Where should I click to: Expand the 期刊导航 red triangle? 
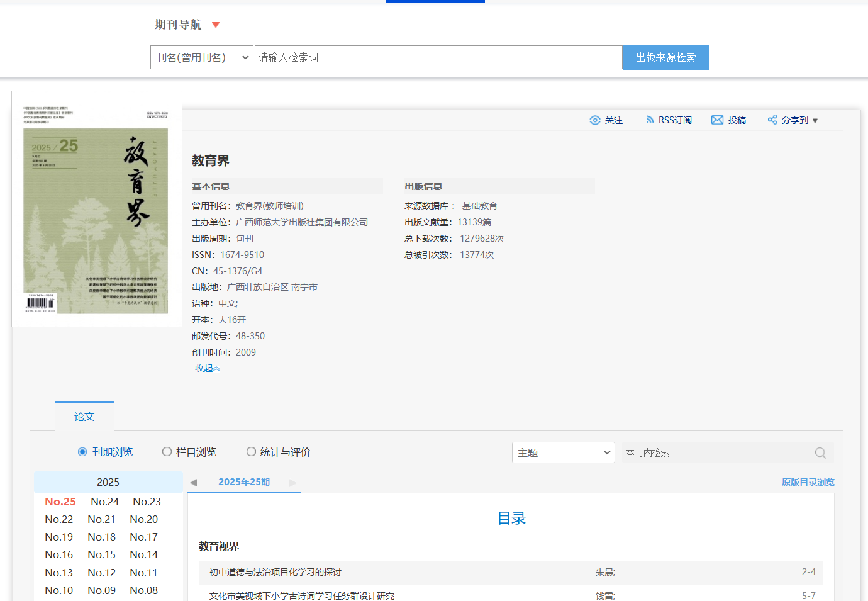coord(216,25)
